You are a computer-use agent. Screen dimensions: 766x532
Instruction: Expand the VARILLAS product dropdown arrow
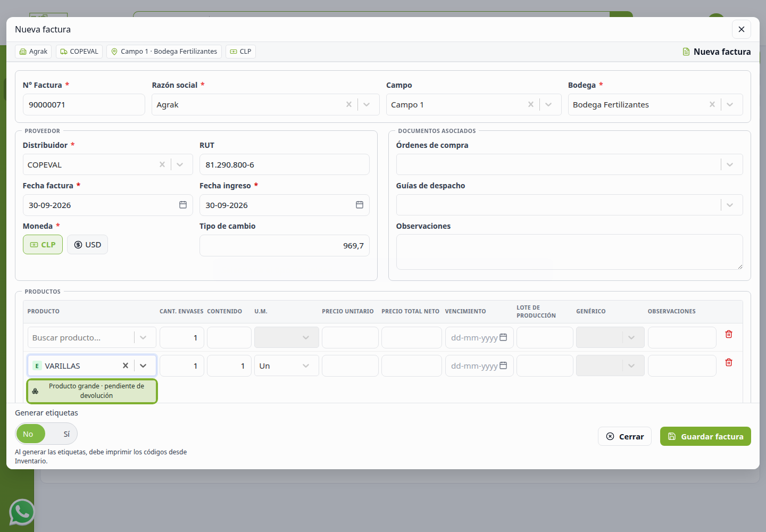[x=143, y=365]
